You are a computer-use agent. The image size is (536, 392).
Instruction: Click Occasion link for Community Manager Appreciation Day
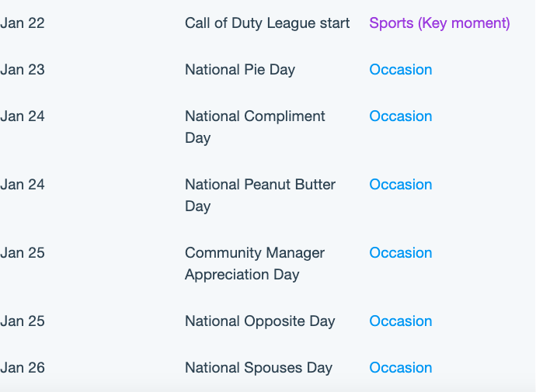point(401,253)
